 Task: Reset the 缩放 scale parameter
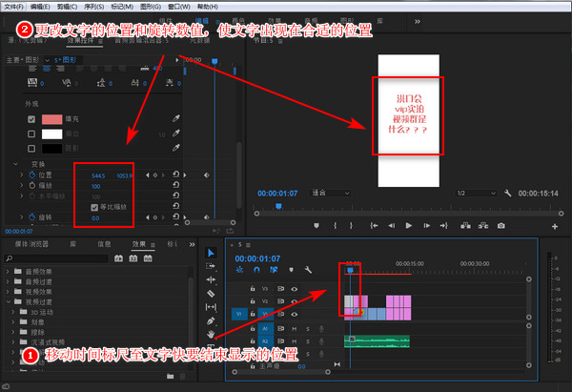pos(175,185)
